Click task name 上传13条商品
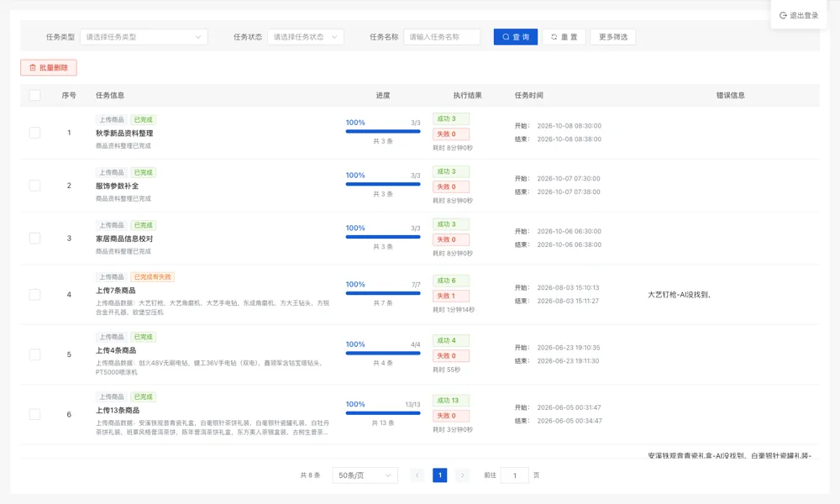The width and height of the screenshot is (840, 504). coord(118,410)
